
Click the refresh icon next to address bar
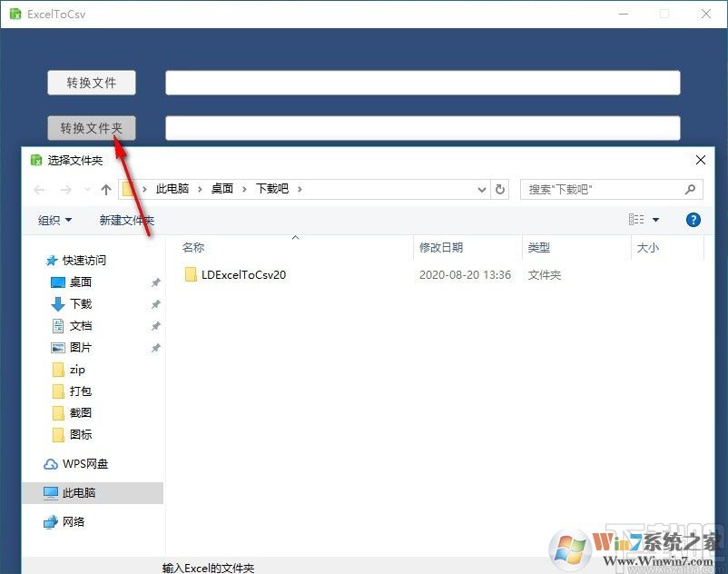[500, 189]
